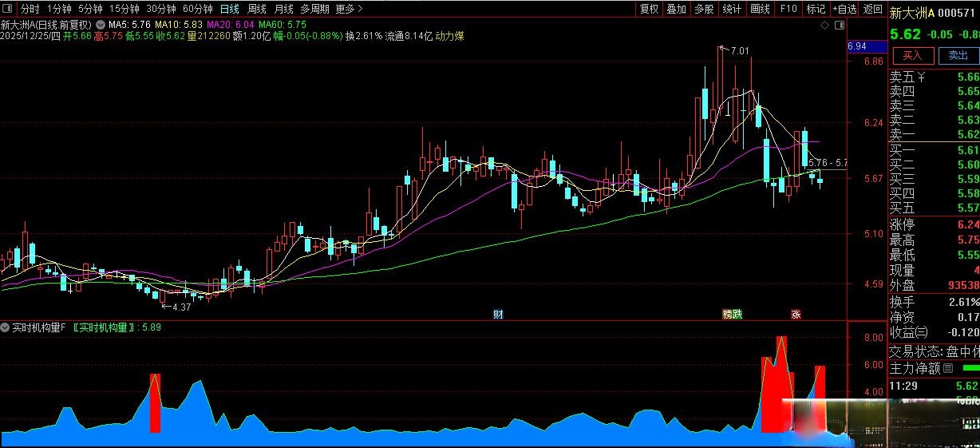Expand the 实时机构量 indicator dropdown arrow
Screen dimensions: 980x448
click(x=6, y=327)
